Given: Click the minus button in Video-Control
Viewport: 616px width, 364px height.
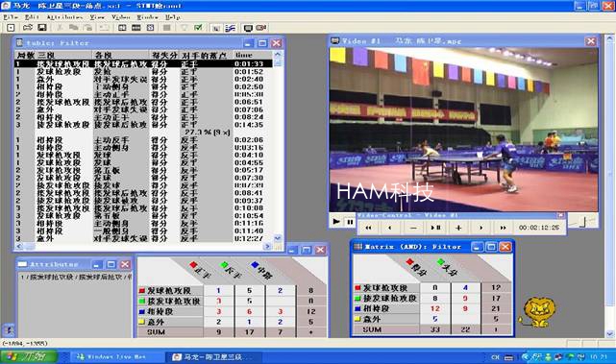Looking at the screenshot, I should click(413, 228).
